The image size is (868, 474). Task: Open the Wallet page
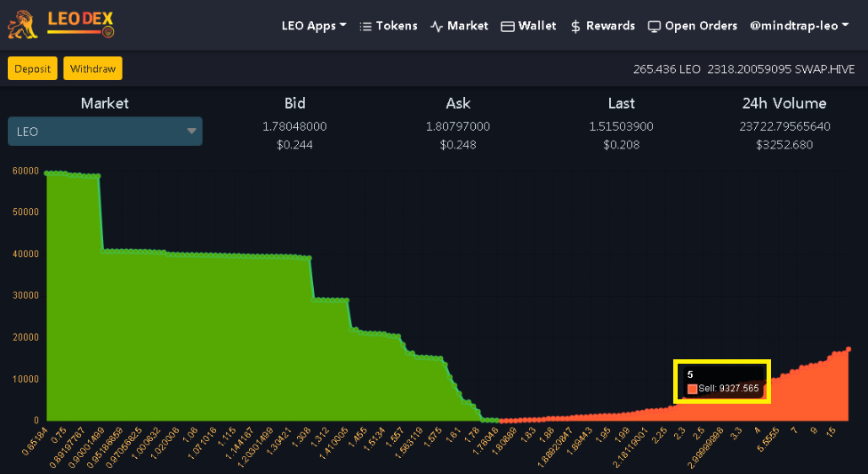click(528, 26)
